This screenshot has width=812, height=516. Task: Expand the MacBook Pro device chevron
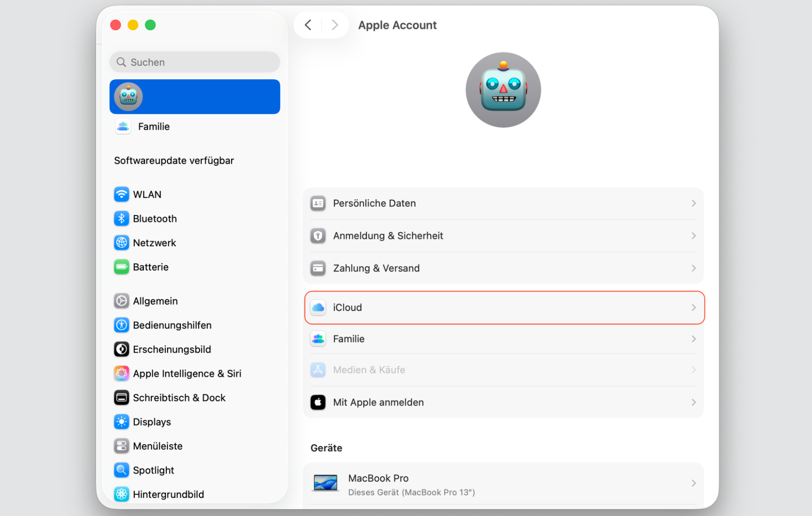click(x=693, y=483)
